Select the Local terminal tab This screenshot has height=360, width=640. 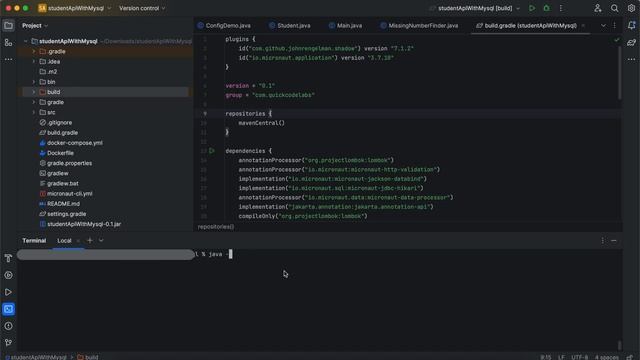(x=64, y=241)
